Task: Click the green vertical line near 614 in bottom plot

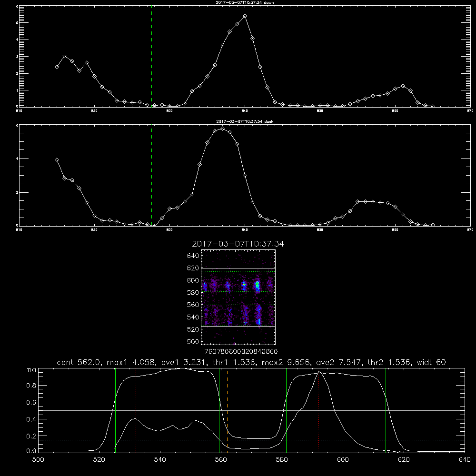Action: tap(386, 410)
